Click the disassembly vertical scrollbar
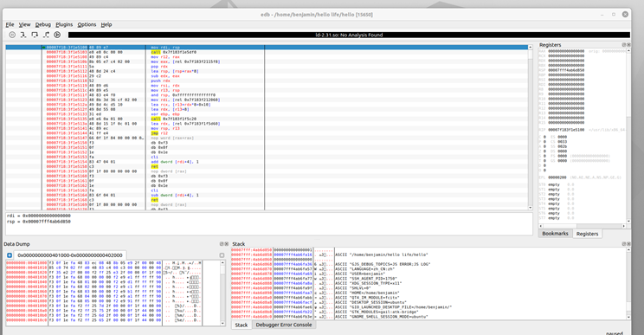This screenshot has width=644, height=335. 531,127
